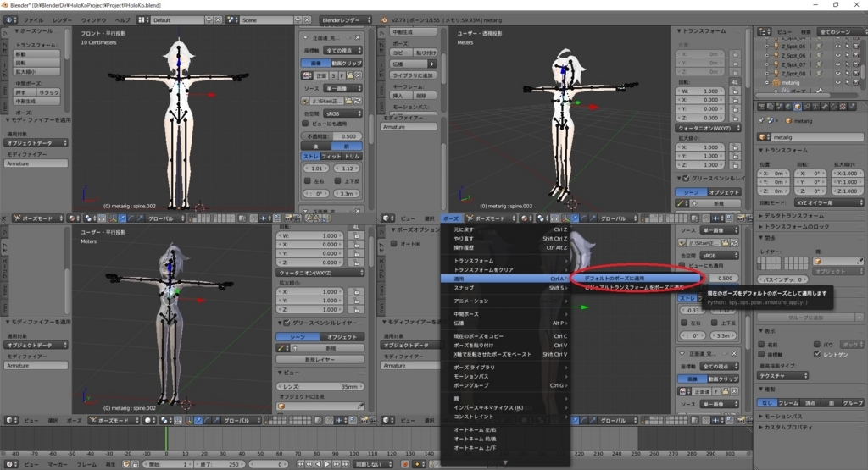Image resolution: width=868 pixels, height=470 pixels.
Task: Select 元に戻す in the pose menu
Action: click(x=464, y=230)
